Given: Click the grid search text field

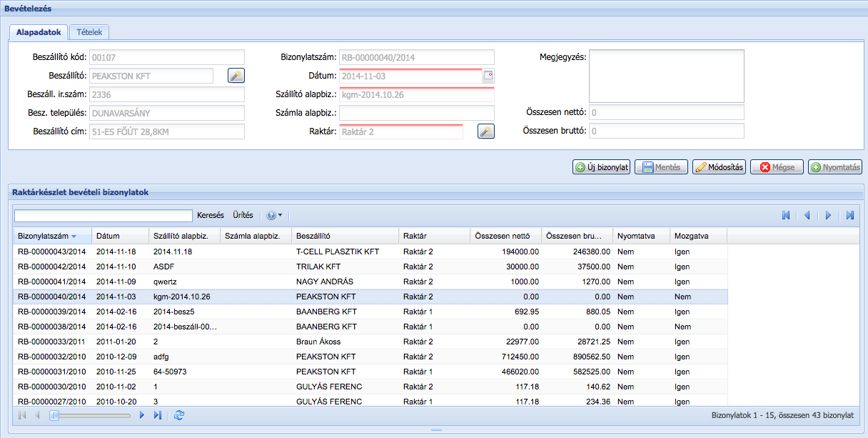Looking at the screenshot, I should pyautogui.click(x=103, y=216).
